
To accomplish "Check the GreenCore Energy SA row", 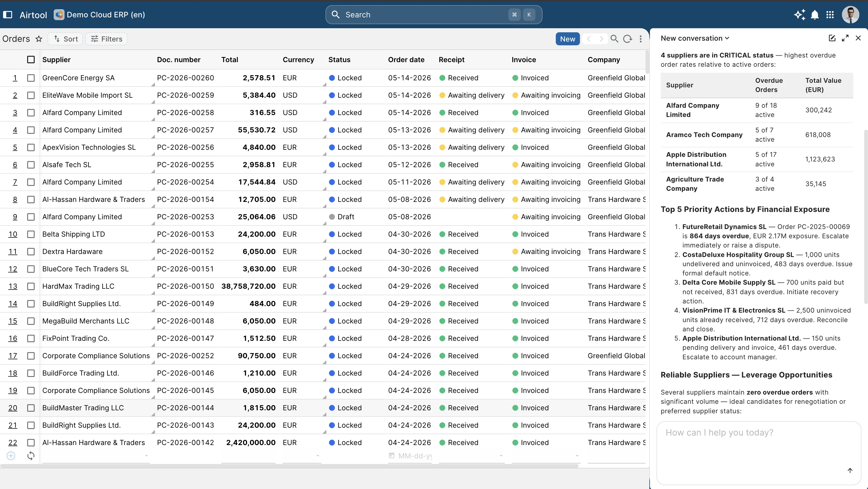I will (31, 78).
